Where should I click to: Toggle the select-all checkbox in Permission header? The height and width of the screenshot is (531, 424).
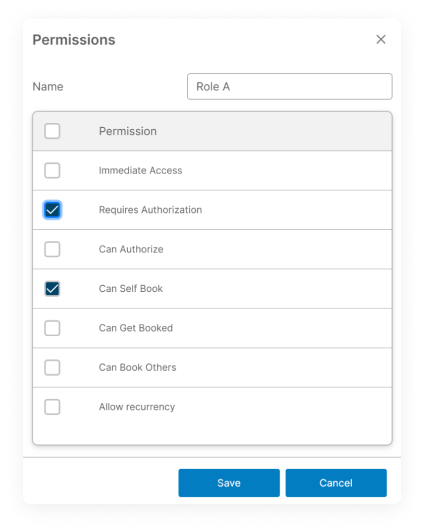click(x=52, y=131)
